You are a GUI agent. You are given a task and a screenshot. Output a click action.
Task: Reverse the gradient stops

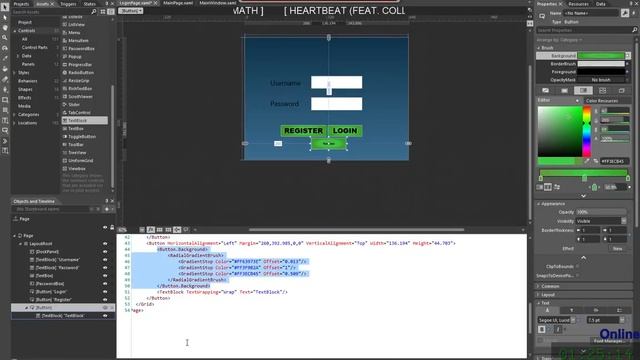[x=557, y=187]
